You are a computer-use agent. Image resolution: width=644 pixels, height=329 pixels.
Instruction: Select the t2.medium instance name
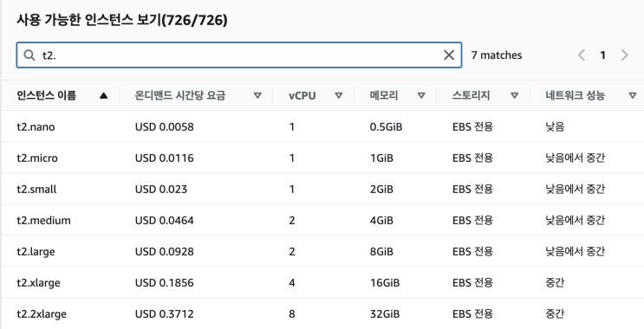tap(43, 220)
